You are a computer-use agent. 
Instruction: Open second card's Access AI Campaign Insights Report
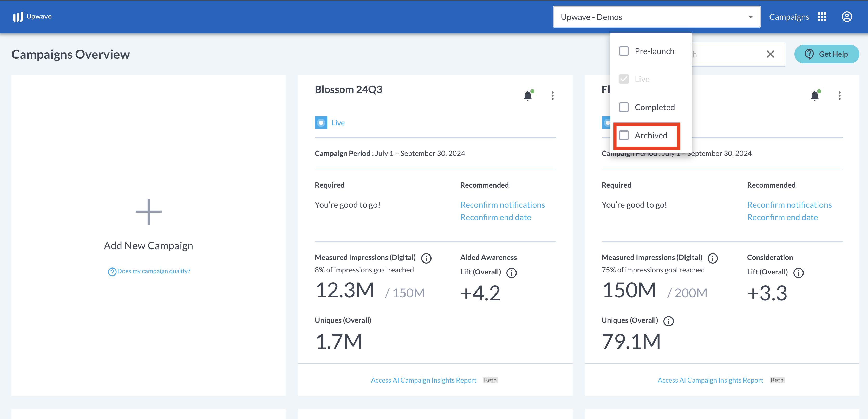[710, 380]
